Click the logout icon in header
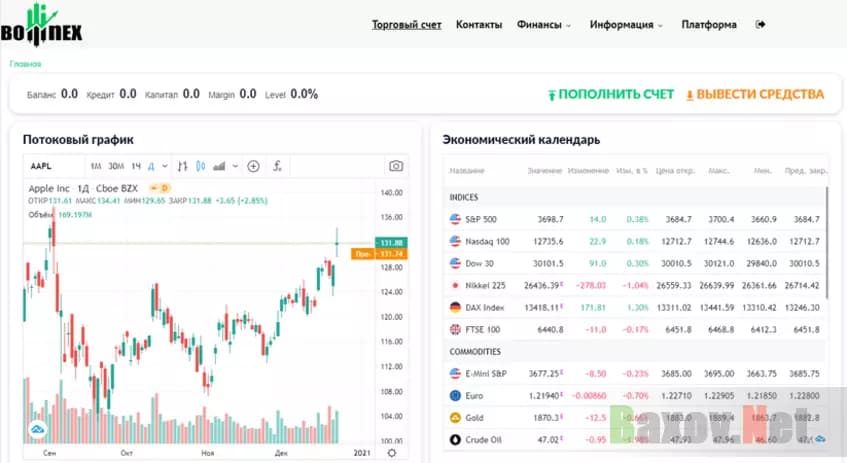Screen dimensions: 847x463 tap(761, 25)
